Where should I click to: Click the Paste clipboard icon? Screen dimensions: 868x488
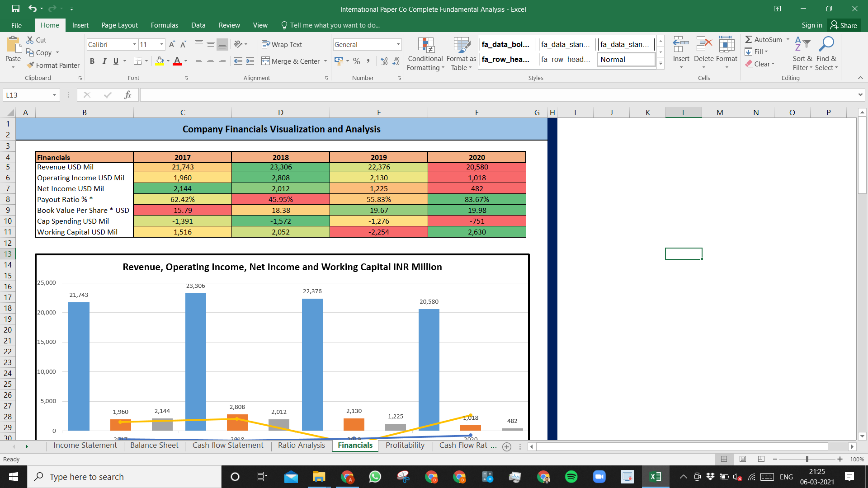(x=13, y=45)
